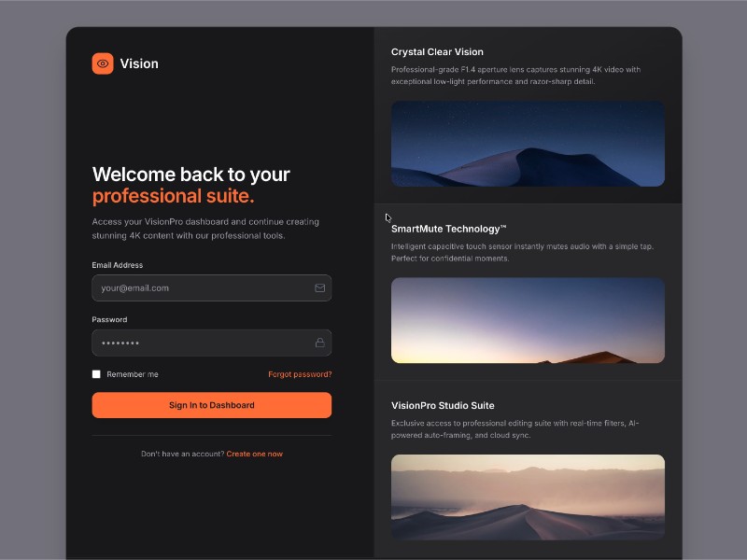Select the masked password input field
Image resolution: width=747 pixels, height=560 pixels.
tap(187, 343)
